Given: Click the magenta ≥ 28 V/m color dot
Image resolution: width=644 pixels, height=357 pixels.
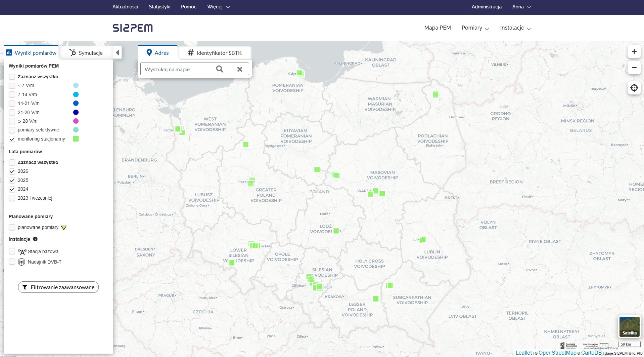Looking at the screenshot, I should (76, 121).
